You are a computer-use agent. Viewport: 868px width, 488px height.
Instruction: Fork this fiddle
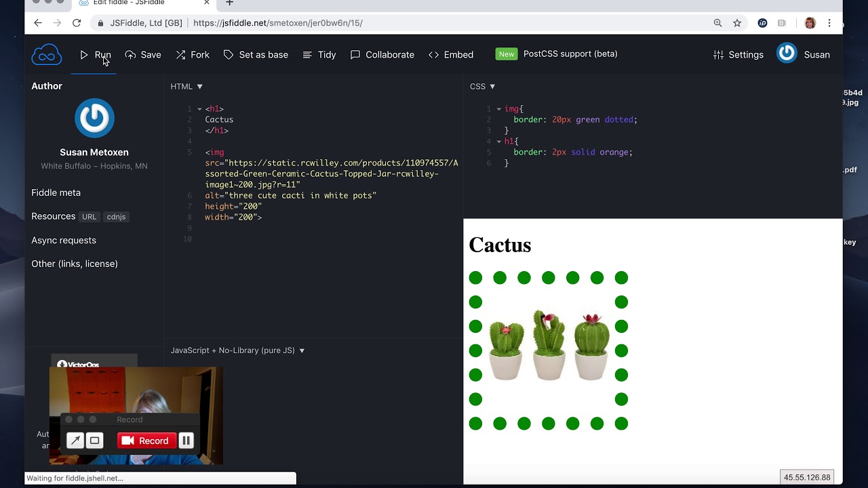click(193, 55)
